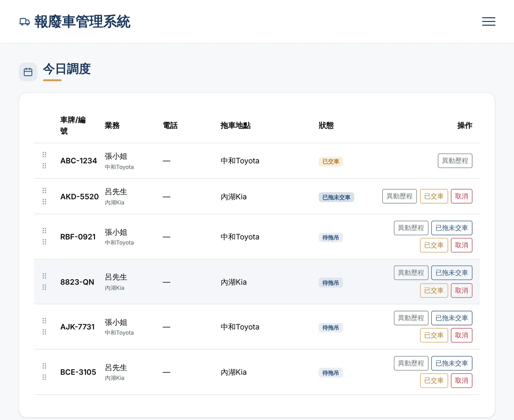Click the 車牌/編號 column header
The height and width of the screenshot is (420, 514).
(73, 125)
